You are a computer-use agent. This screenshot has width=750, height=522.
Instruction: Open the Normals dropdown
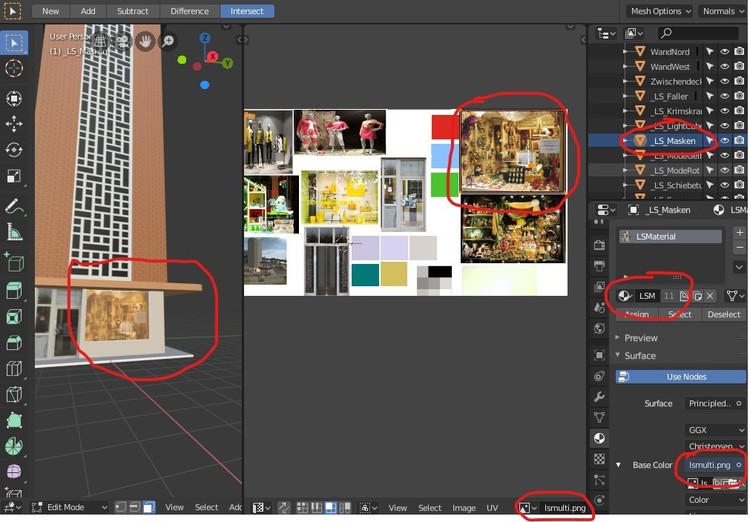pos(722,11)
